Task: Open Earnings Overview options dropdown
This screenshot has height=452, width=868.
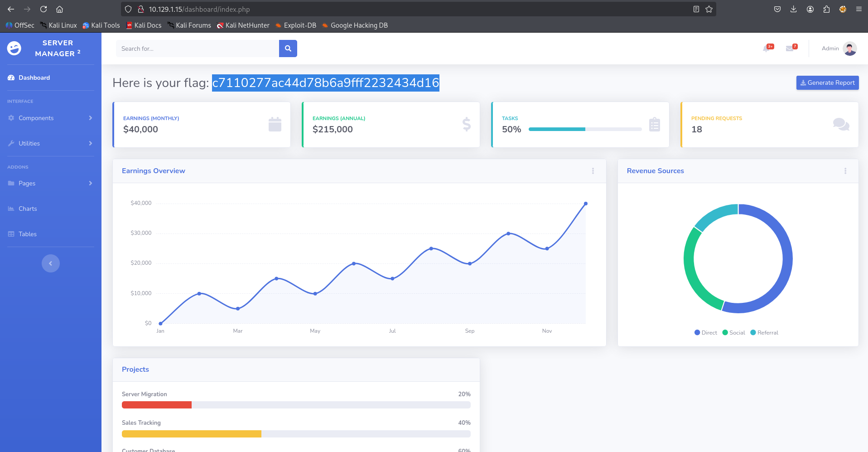Action: 593,171
